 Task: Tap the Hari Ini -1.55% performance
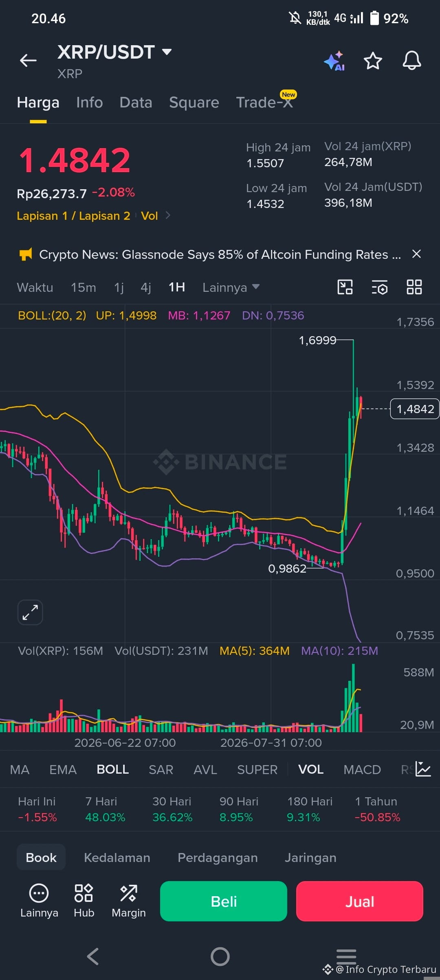[x=37, y=809]
